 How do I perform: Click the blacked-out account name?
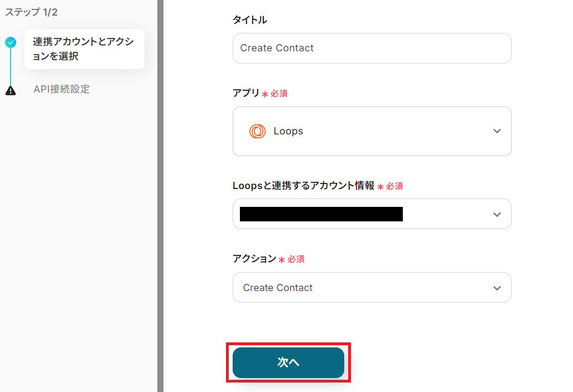pyautogui.click(x=321, y=214)
